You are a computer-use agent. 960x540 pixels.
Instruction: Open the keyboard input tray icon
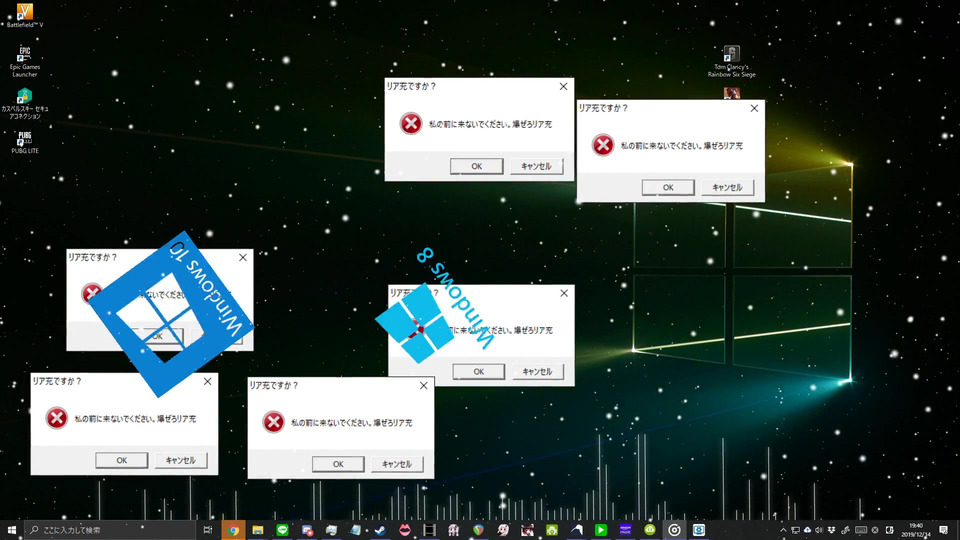(x=861, y=530)
